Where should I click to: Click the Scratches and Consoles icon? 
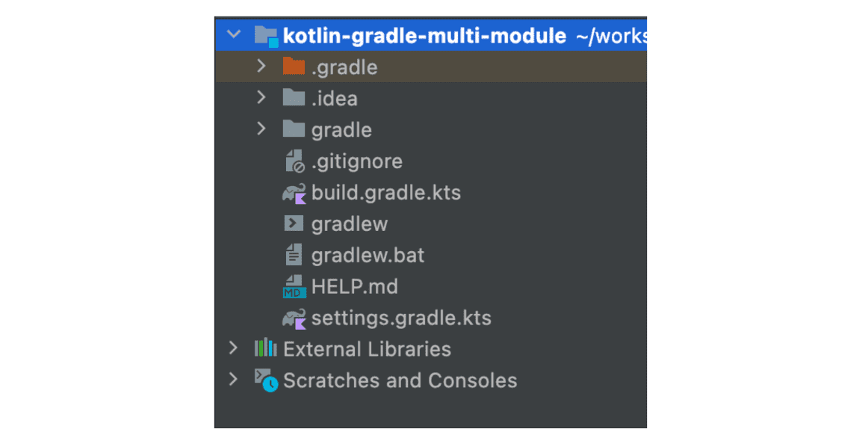265,380
